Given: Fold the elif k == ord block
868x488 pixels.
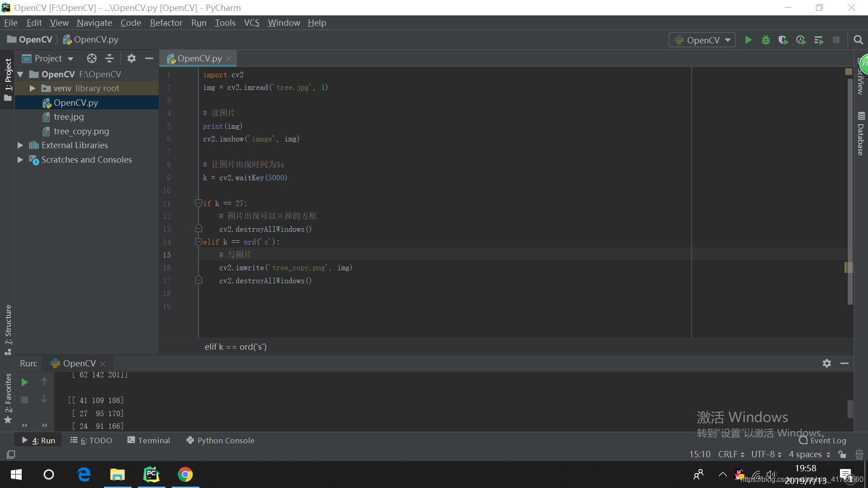Looking at the screenshot, I should point(198,242).
